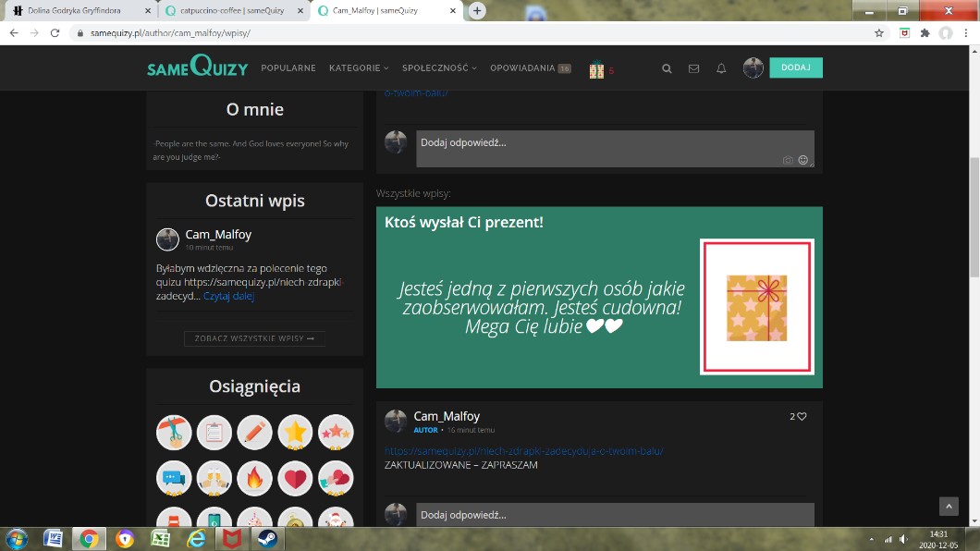Screen dimensions: 980x551
Task: Click the camera icon in top reply box
Action: (x=788, y=160)
